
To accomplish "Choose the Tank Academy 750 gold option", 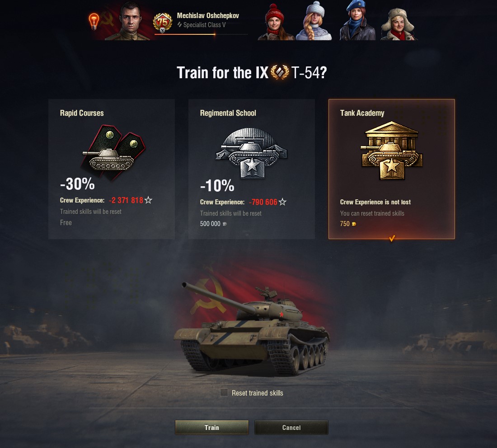I will pyautogui.click(x=392, y=169).
